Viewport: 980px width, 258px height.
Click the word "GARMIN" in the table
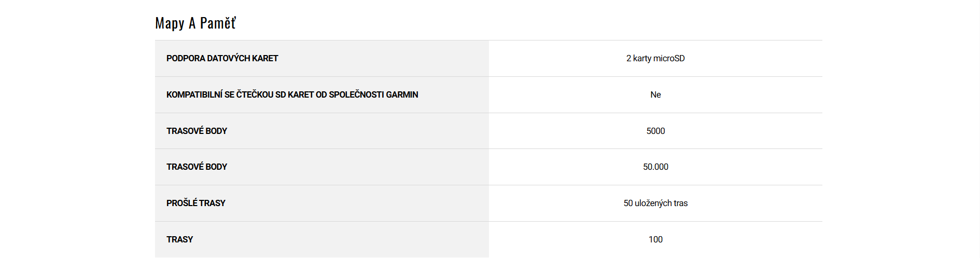402,95
